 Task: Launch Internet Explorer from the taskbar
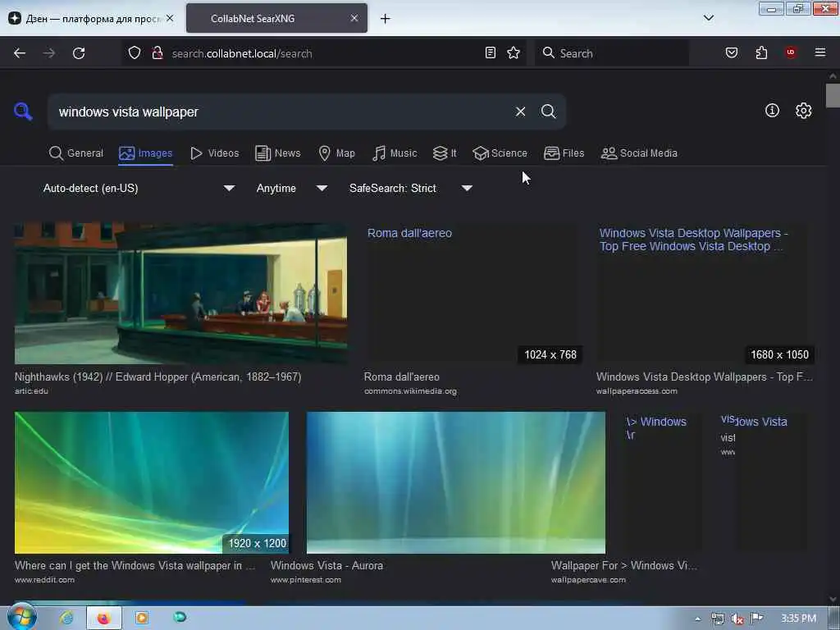coord(66,618)
